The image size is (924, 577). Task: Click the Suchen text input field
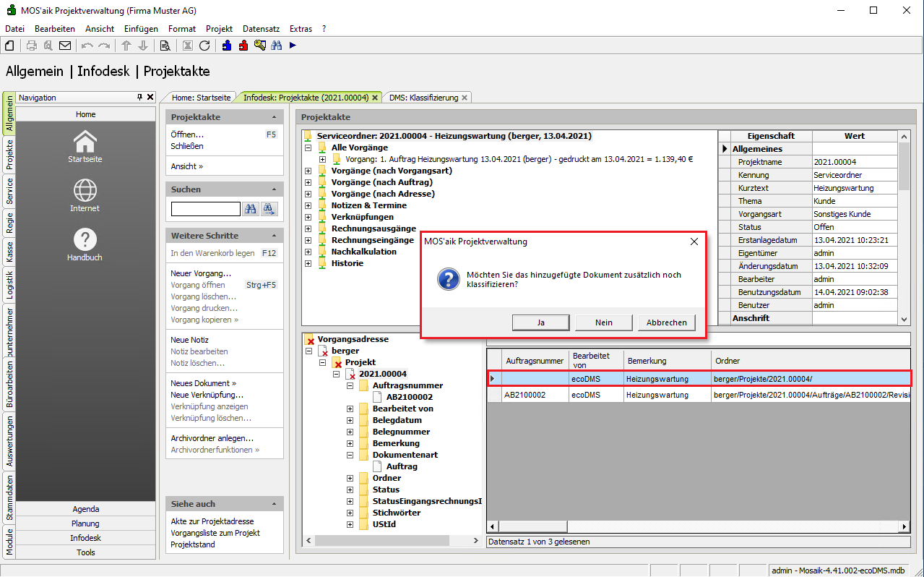pos(205,209)
